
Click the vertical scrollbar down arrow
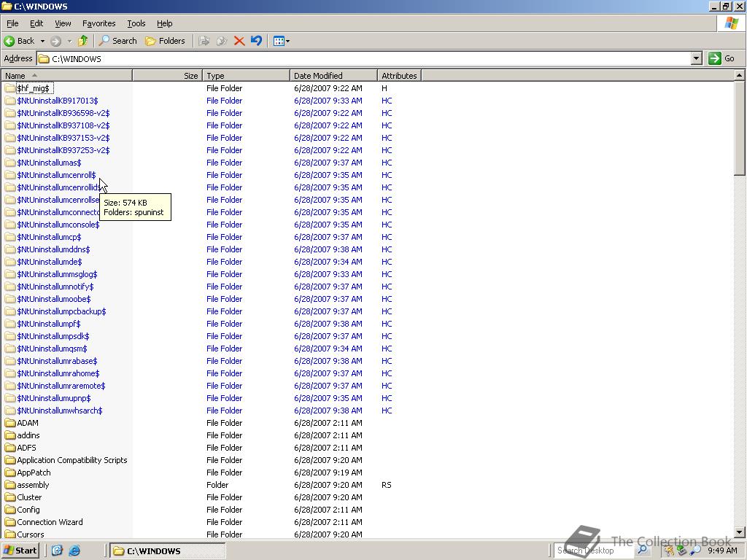tap(740, 533)
